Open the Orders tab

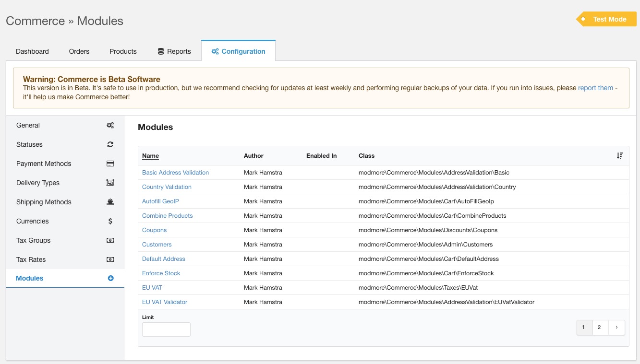click(79, 51)
